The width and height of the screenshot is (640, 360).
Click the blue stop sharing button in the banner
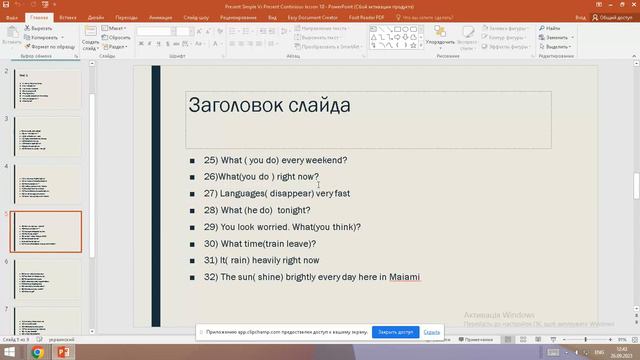pos(395,332)
